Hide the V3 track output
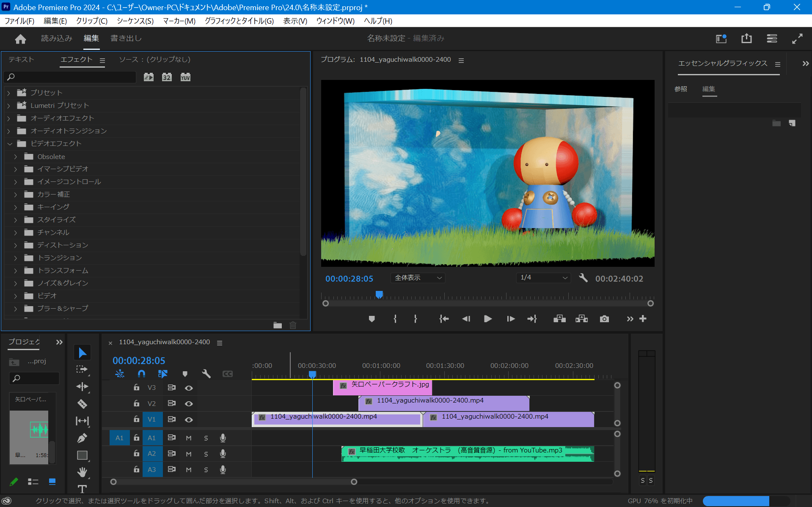Screen dimensions: 812x507 click(x=189, y=388)
